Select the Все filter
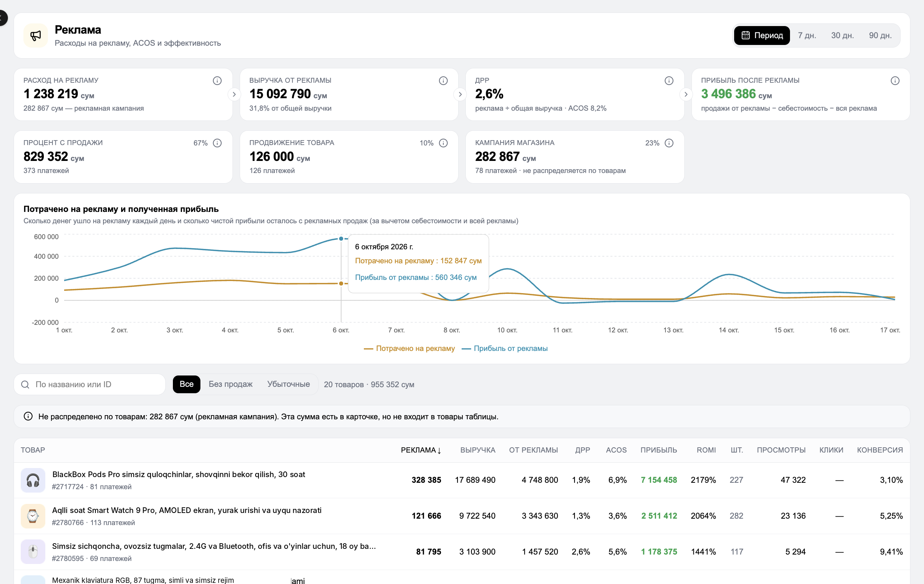This screenshot has width=924, height=584. tap(186, 384)
